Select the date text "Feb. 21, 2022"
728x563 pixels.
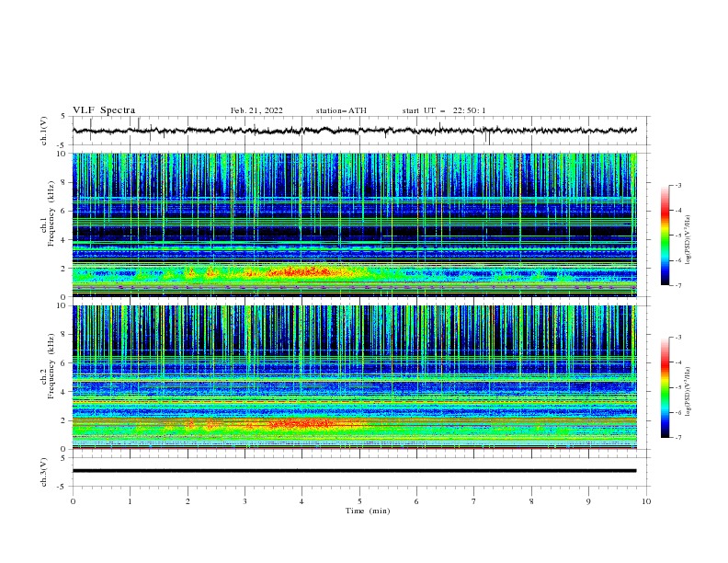tap(256, 110)
